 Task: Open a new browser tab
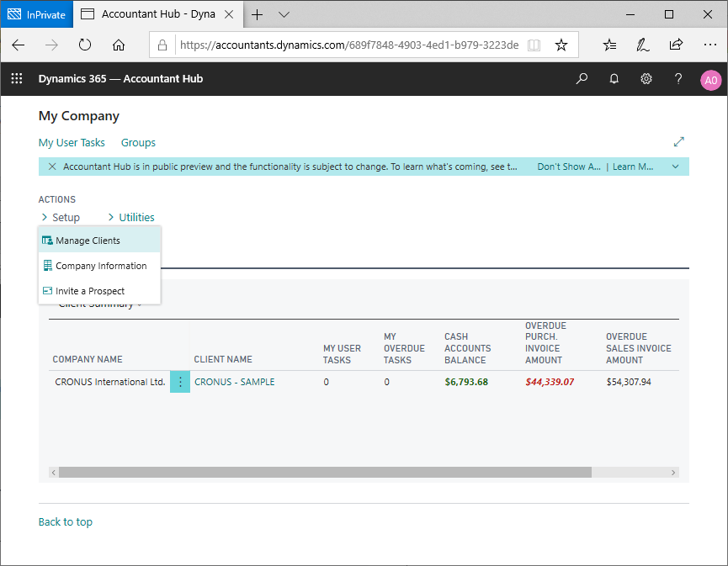pyautogui.click(x=257, y=15)
